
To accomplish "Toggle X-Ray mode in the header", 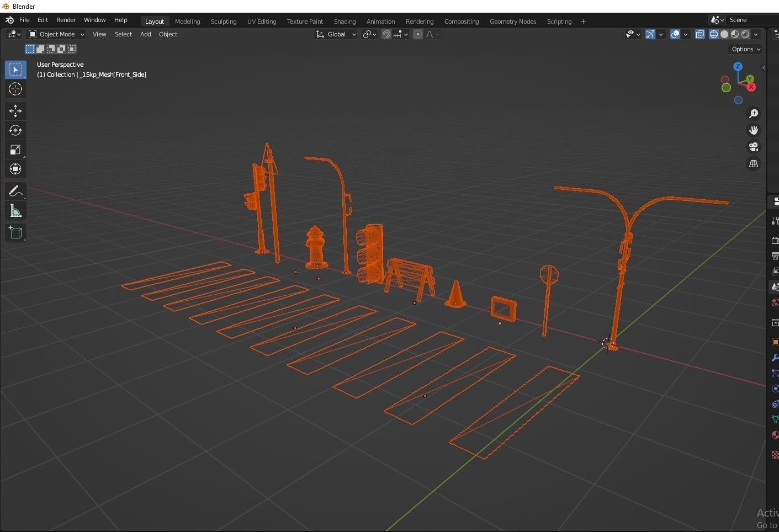I will 700,34.
